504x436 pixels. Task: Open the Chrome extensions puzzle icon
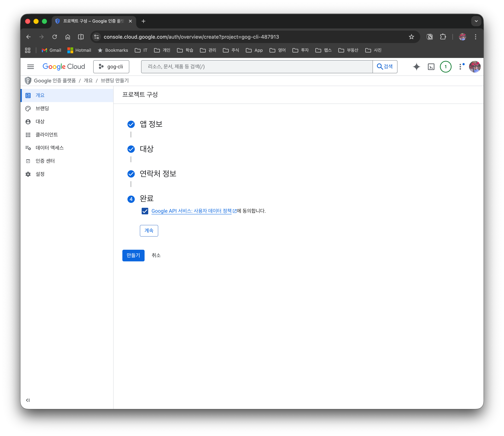[443, 37]
